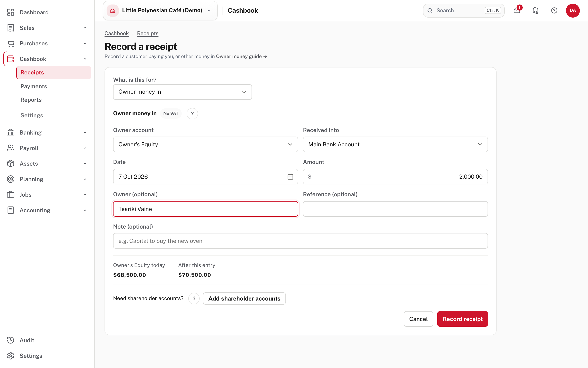
Task: Click the Reference (optional) field
Action: coord(395,209)
